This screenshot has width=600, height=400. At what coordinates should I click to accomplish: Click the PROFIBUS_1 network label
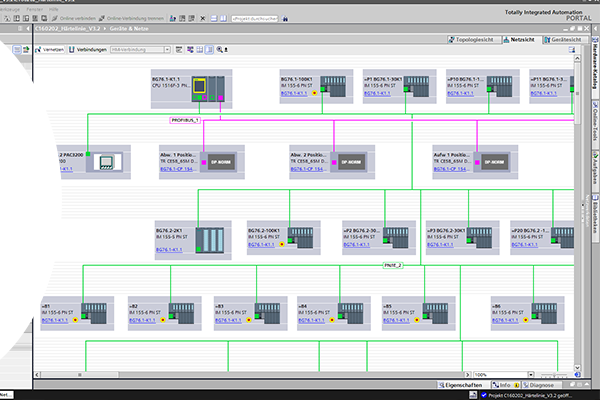(185, 119)
